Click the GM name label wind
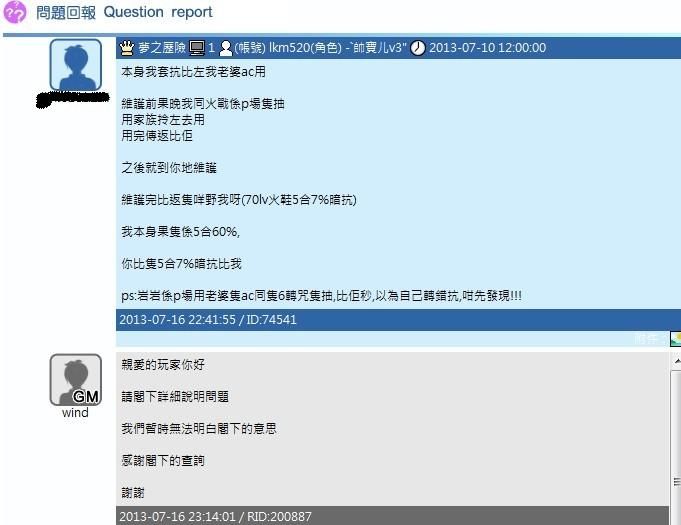681x525 pixels. (x=75, y=413)
